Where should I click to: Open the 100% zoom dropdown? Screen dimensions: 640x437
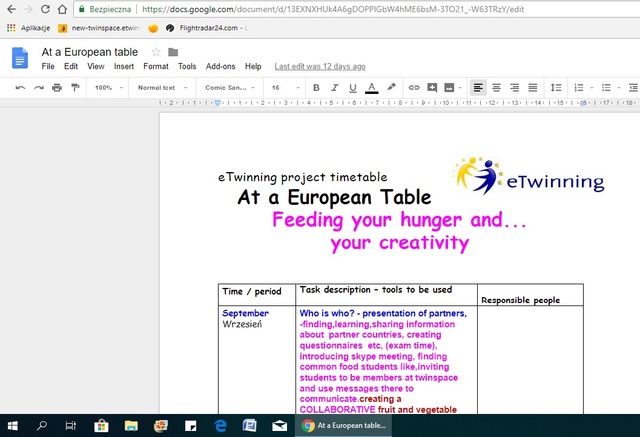(109, 88)
